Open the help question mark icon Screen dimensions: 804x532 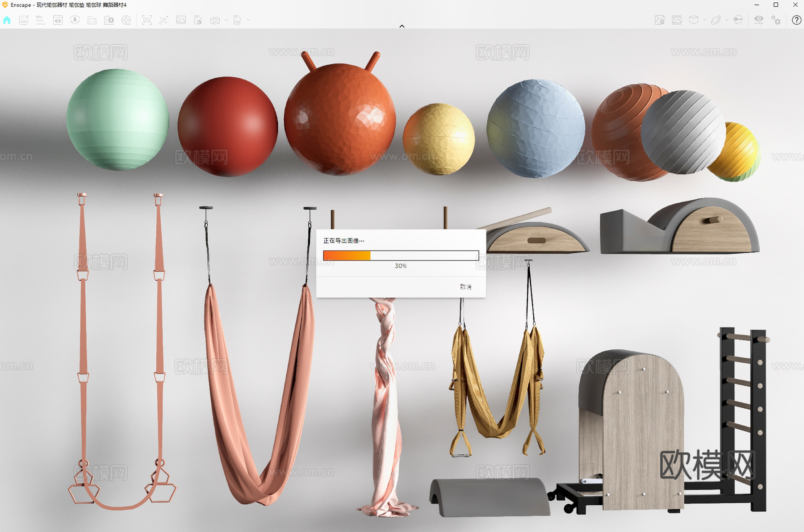tap(796, 20)
